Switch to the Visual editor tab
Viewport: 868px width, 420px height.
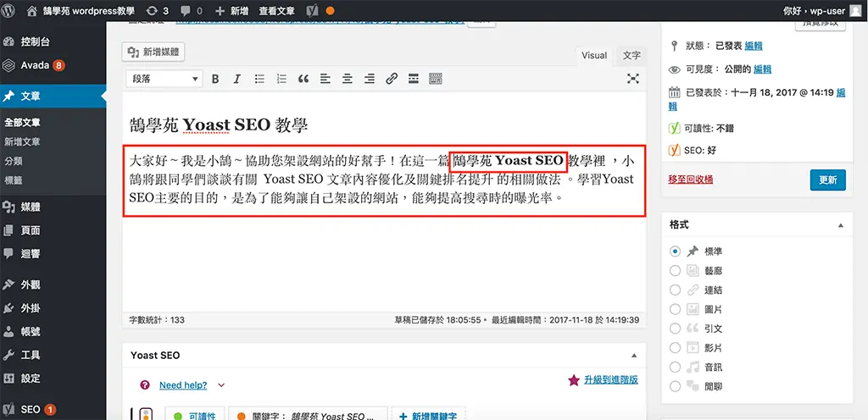coord(594,56)
